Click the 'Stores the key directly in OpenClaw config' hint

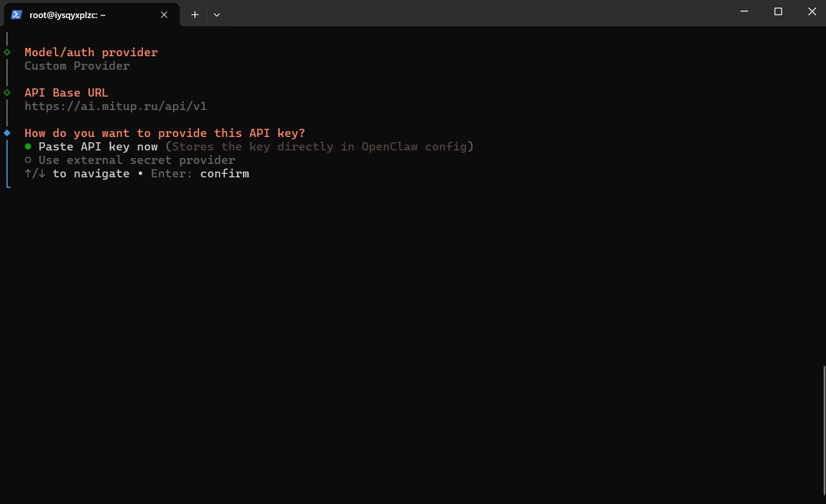click(x=320, y=146)
